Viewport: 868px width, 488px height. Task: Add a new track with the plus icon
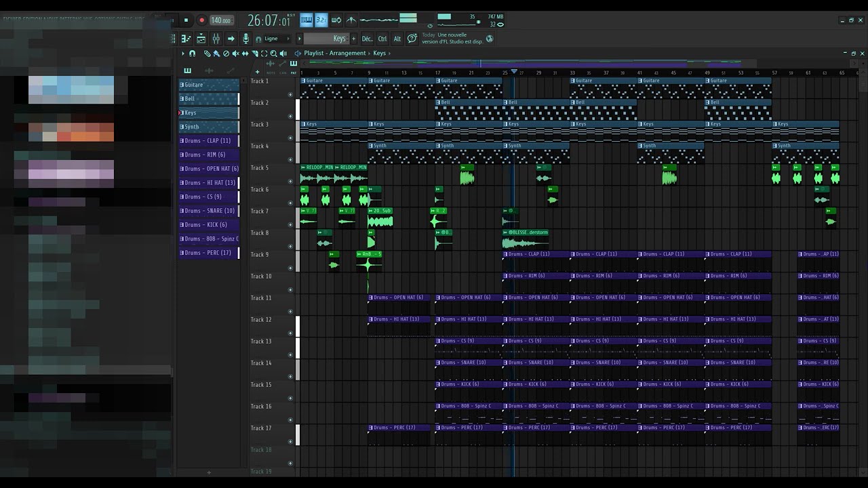257,72
